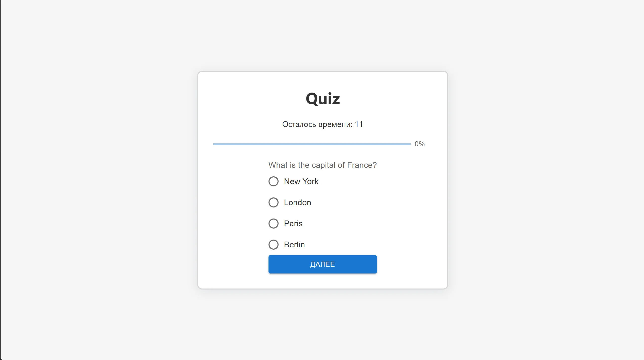The height and width of the screenshot is (360, 644).
Task: Click the 'Berlin' answer text label
Action: coord(294,245)
